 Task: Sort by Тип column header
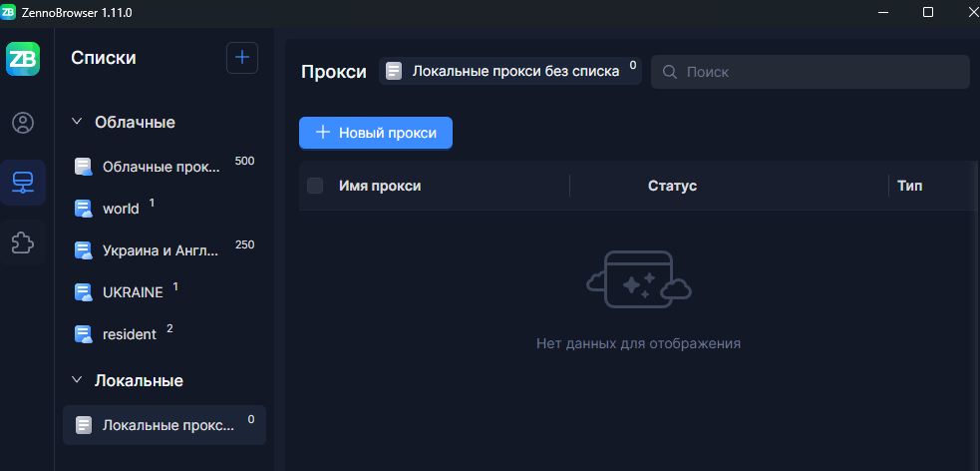tap(910, 186)
